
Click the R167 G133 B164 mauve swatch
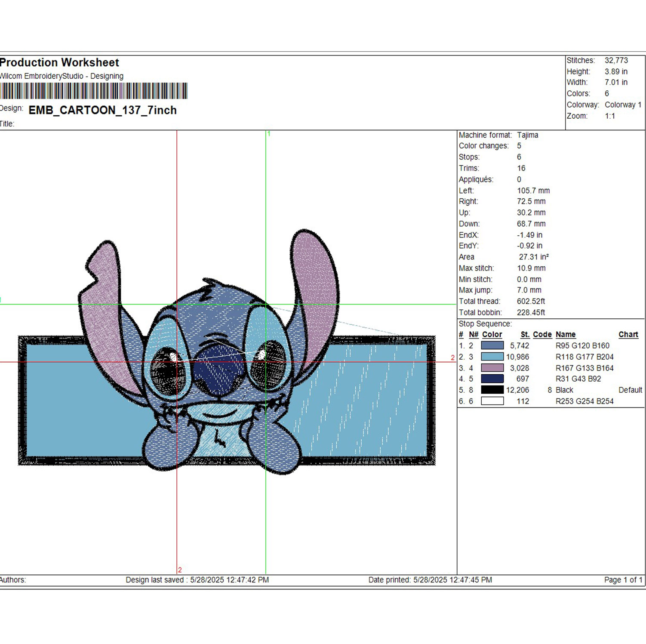pyautogui.click(x=492, y=368)
